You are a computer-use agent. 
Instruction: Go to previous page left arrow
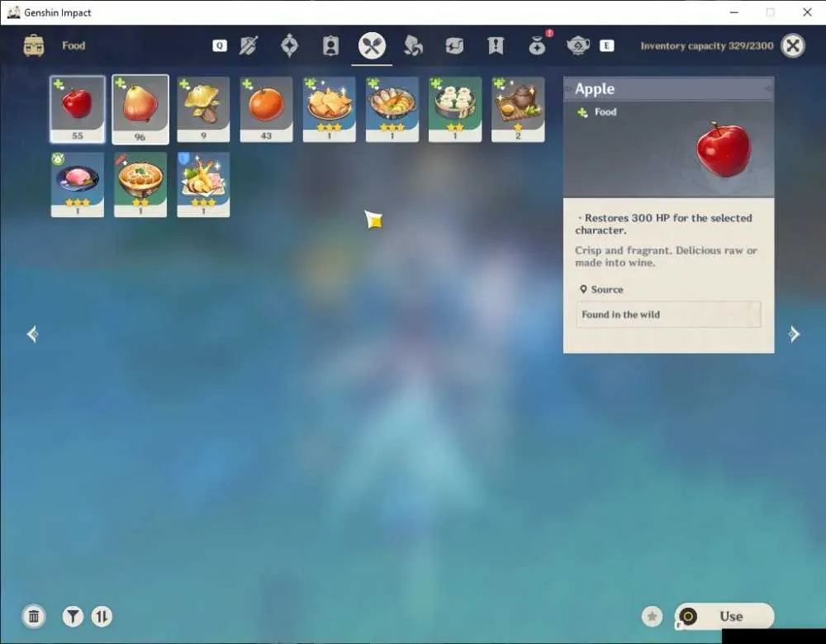click(33, 334)
